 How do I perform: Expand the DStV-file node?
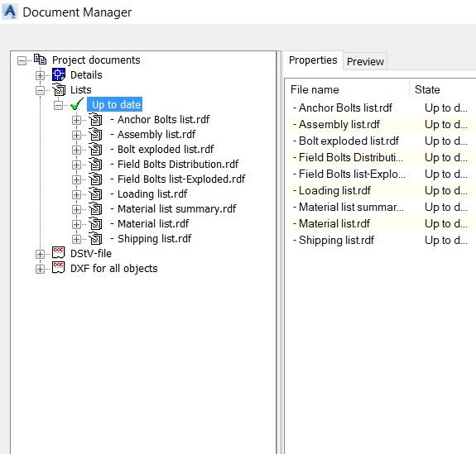click(40, 254)
